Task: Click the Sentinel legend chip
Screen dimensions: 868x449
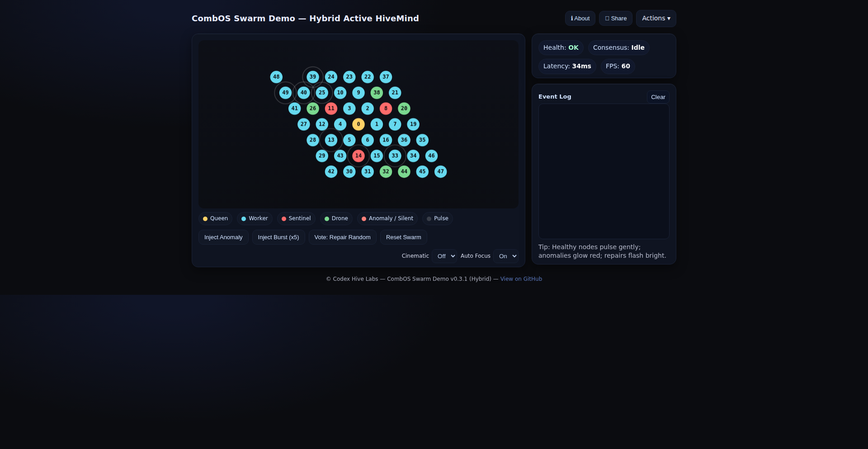Action: tap(296, 219)
